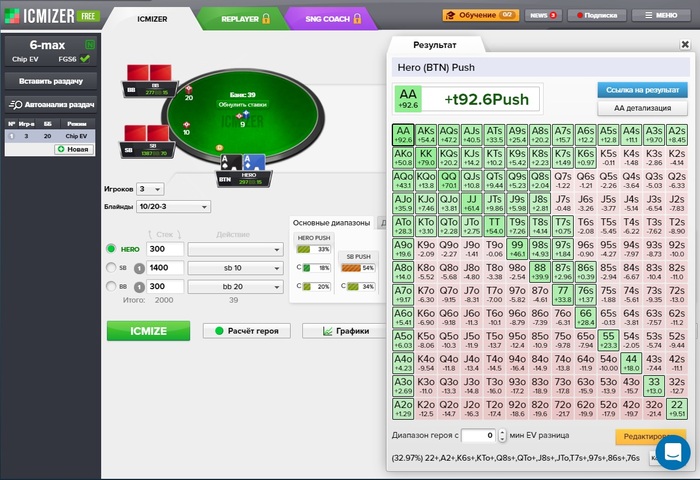Click the HERO hole cards
Image resolution: width=700 pixels, height=480 pixels.
242,163
